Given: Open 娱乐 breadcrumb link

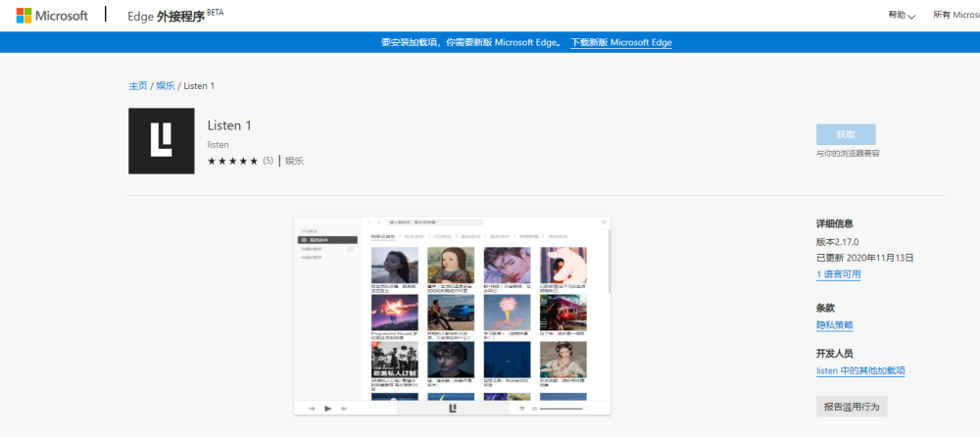Looking at the screenshot, I should (x=166, y=85).
